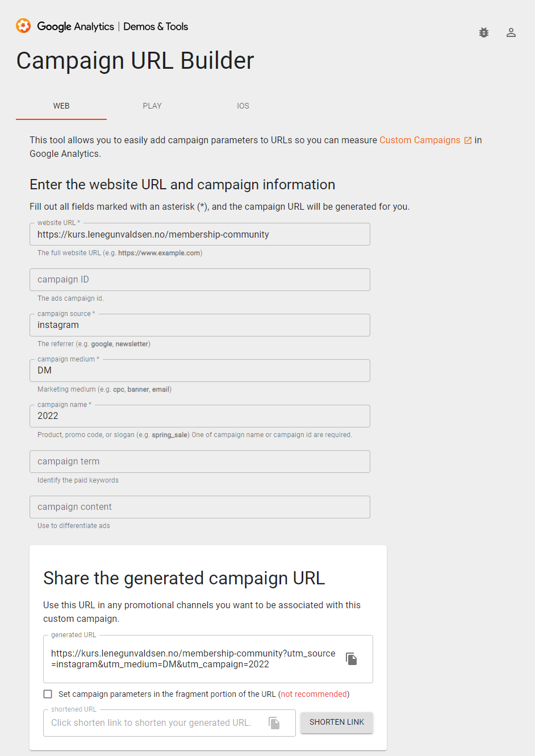This screenshot has height=756, width=535.
Task: Switch to the IOS tab
Action: [x=243, y=106]
